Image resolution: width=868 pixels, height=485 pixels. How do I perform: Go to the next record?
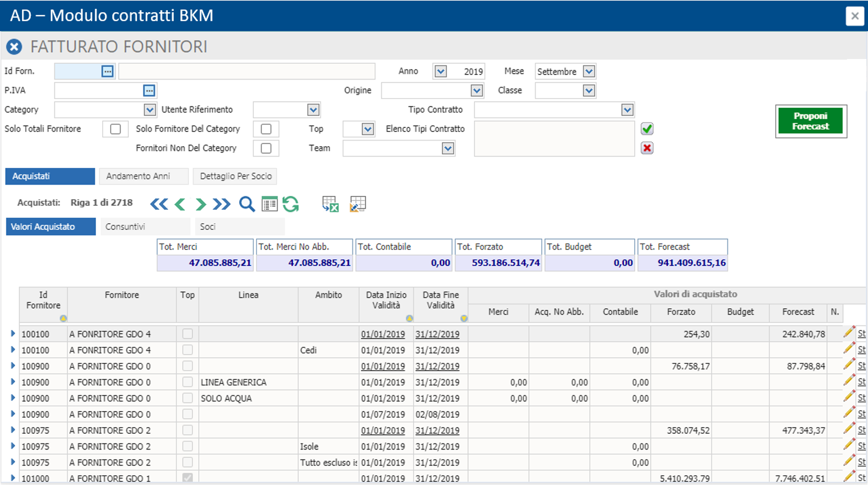[x=201, y=204]
